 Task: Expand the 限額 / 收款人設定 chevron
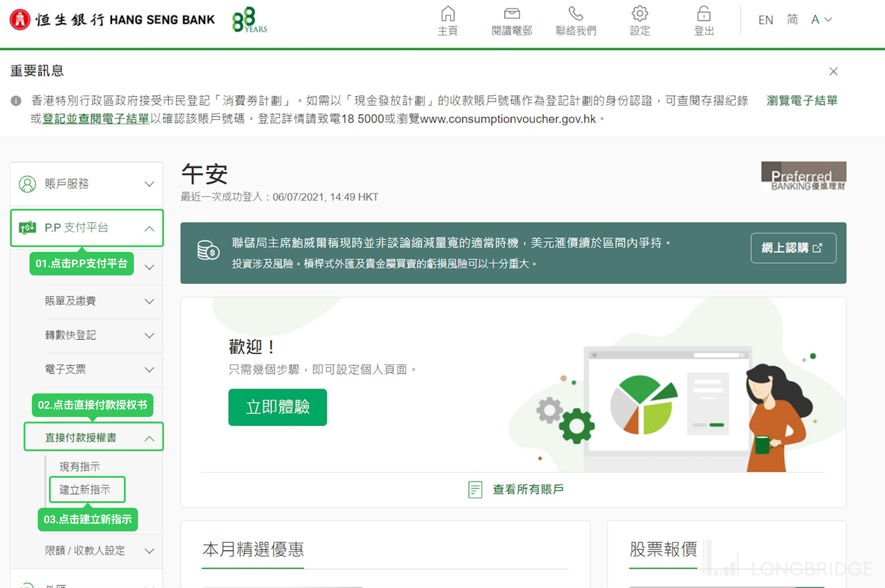pos(149,551)
